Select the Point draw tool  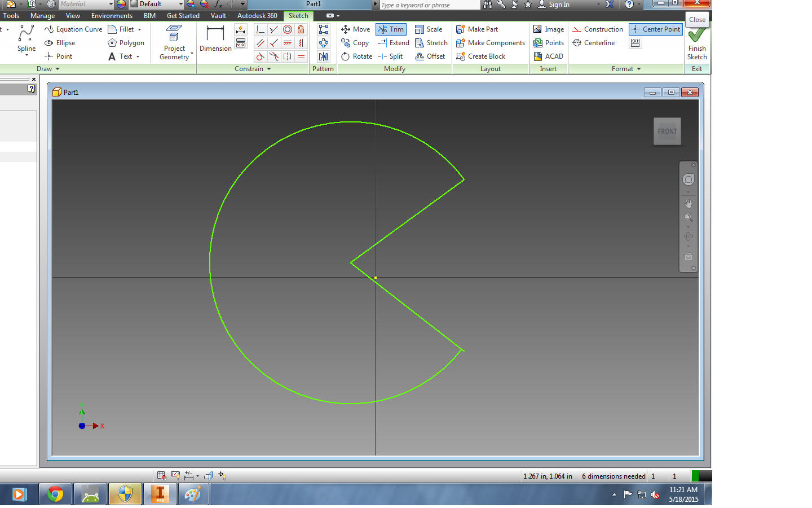(x=59, y=56)
